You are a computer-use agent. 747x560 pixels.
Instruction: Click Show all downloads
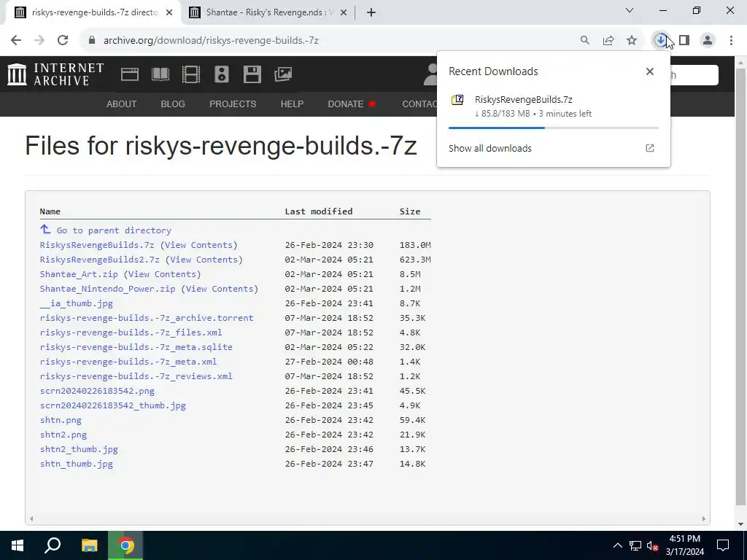tap(489, 148)
